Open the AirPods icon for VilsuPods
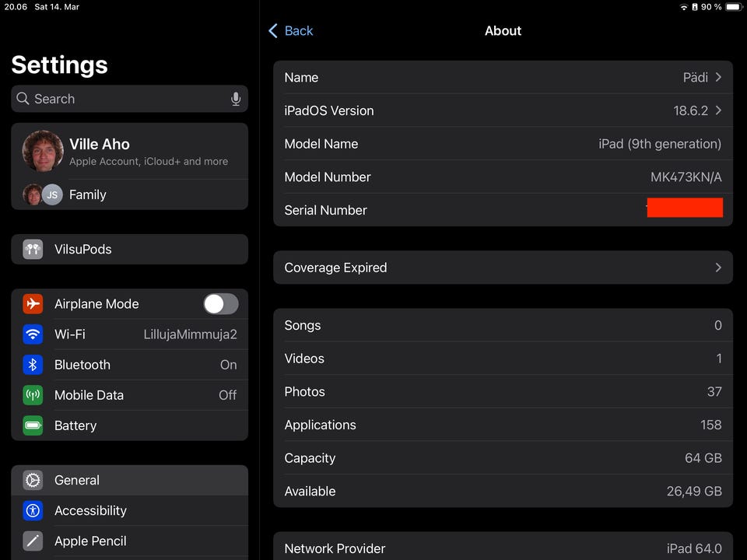Viewport: 747px width, 560px height. (33, 250)
